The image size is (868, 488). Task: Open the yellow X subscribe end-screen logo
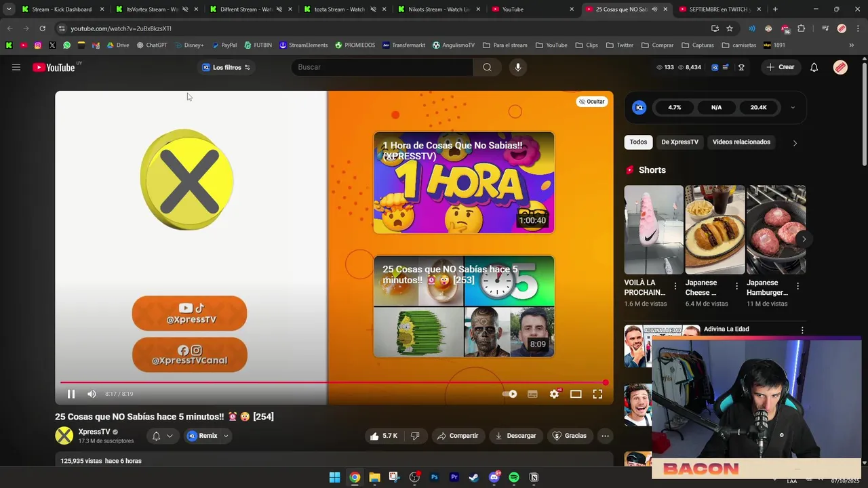click(187, 180)
